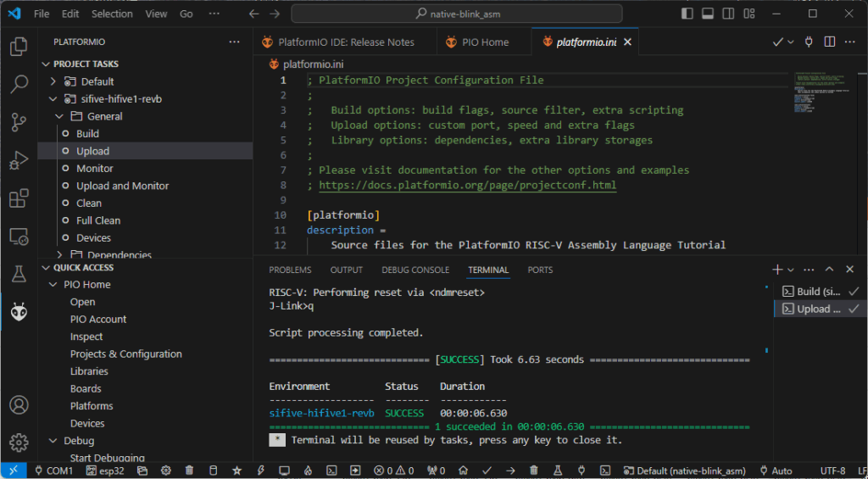Toggle the bottom panel visibility
Image resolution: width=868 pixels, height=479 pixels.
coord(708,14)
